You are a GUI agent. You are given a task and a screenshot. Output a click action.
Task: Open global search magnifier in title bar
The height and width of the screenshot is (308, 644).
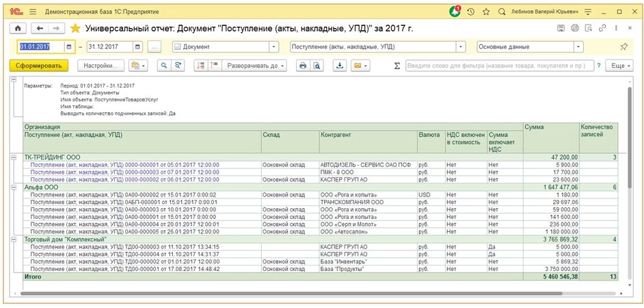click(502, 12)
